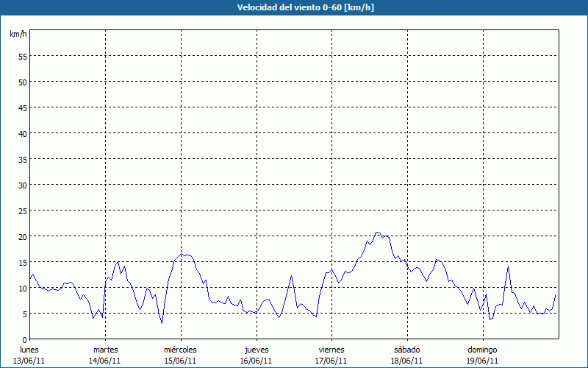The width and height of the screenshot is (588, 368).
Task: Select the 'martes' day label
Action: (105, 350)
